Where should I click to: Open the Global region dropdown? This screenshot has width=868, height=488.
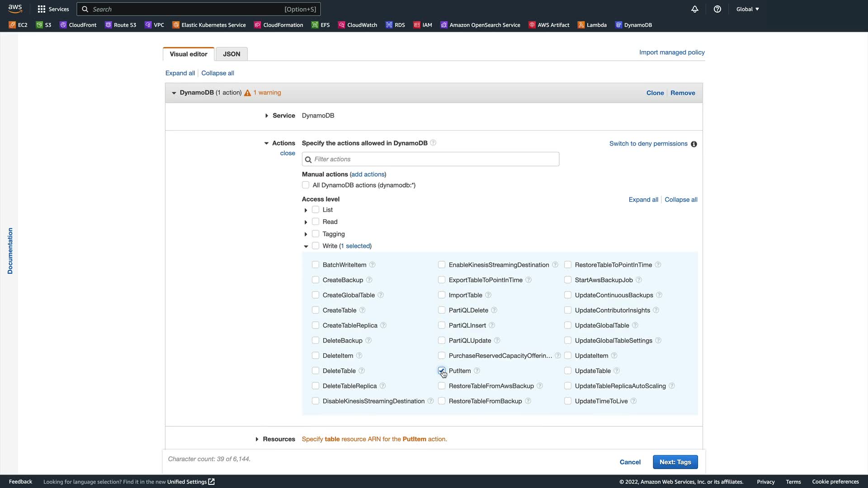(x=747, y=9)
